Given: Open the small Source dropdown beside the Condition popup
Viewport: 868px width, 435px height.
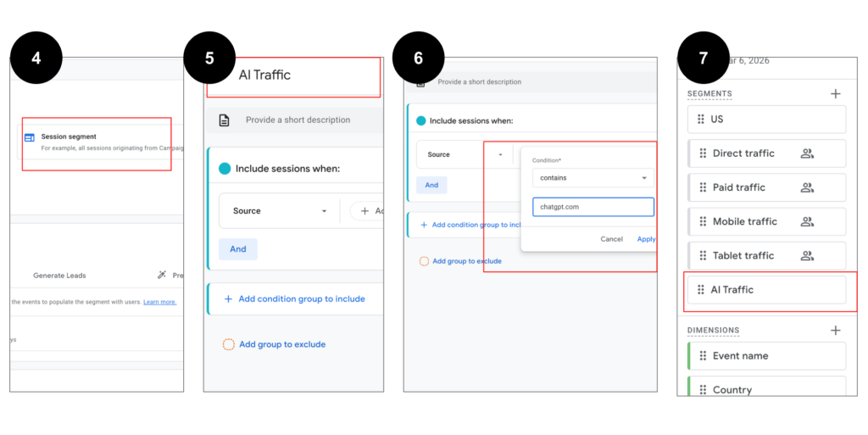Looking at the screenshot, I should pos(465,154).
